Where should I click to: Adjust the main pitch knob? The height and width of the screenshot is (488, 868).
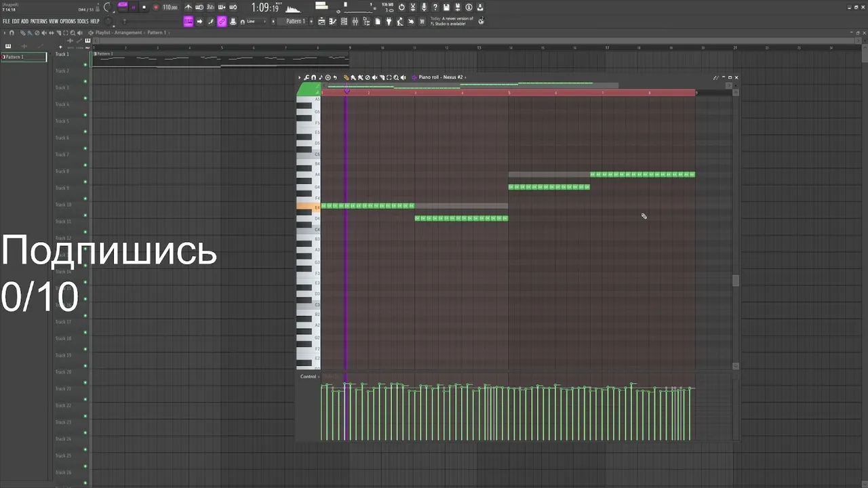coord(108,21)
